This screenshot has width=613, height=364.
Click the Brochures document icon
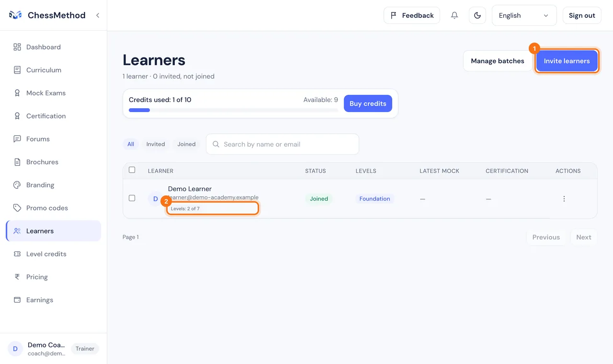pos(17,162)
